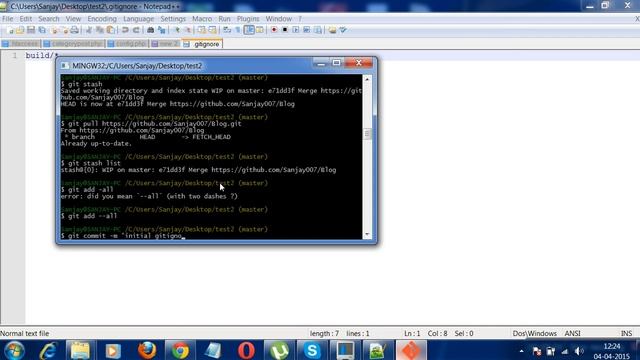Image resolution: width=640 pixels, height=360 pixels.
Task: Click the Print toolbar icon
Action: click(x=74, y=30)
